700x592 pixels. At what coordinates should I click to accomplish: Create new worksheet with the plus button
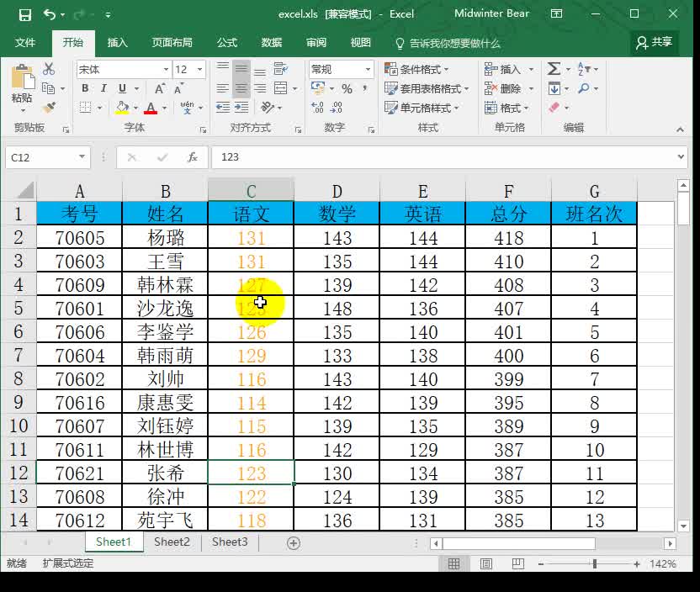click(x=294, y=542)
